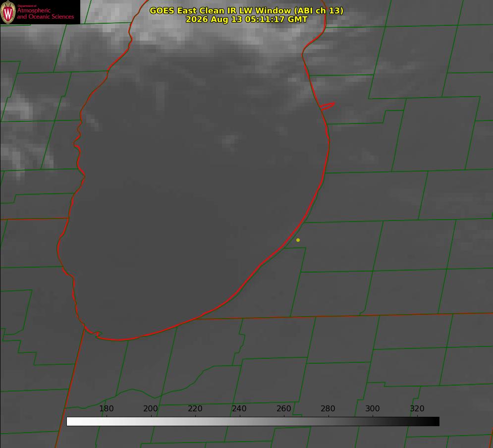Screen dimensions: 493x448
Task: Click the mid-gray center of the colorbar
Action: pyautogui.click(x=253, y=421)
